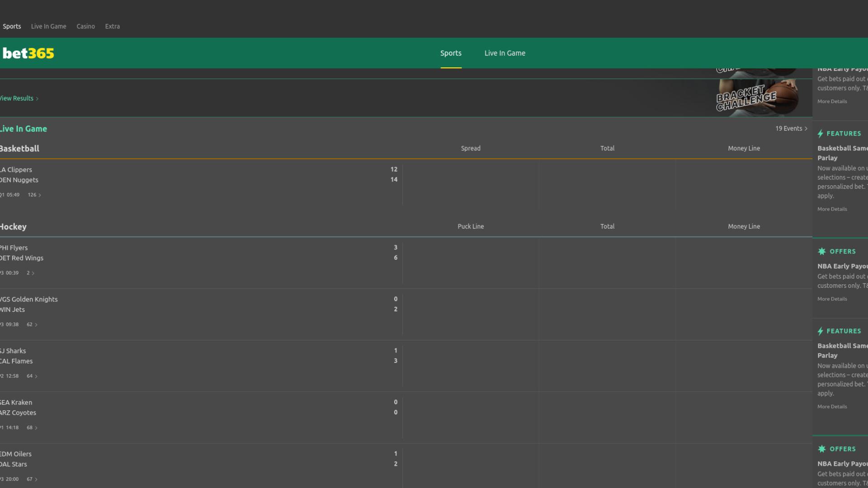Expand Oilers vs Stars 67 markets
This screenshot has width=868, height=488.
pos(32,479)
